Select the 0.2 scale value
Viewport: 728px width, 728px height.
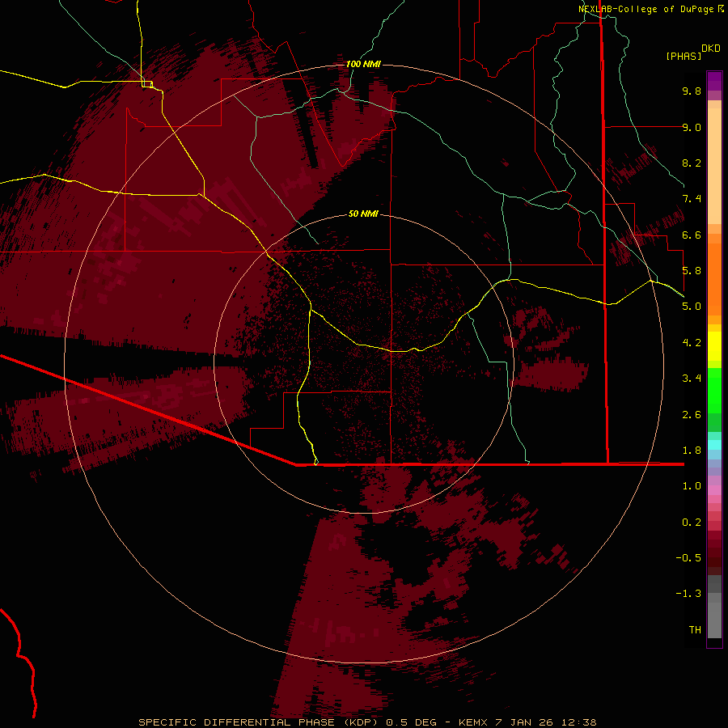692,523
